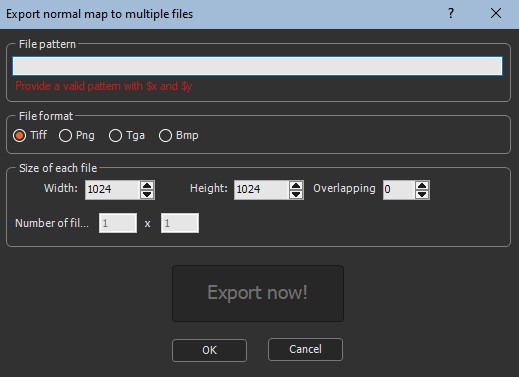Decrease Width with the down arrow

point(147,194)
